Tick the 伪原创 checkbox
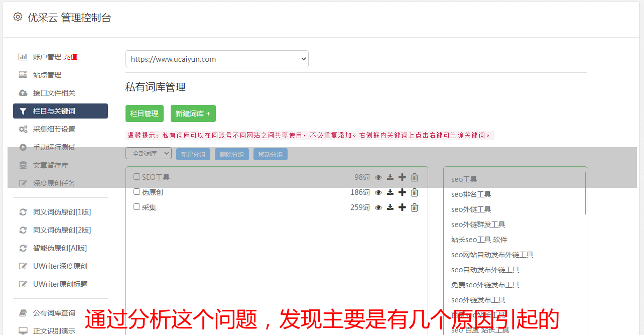The image size is (644, 335). click(137, 192)
